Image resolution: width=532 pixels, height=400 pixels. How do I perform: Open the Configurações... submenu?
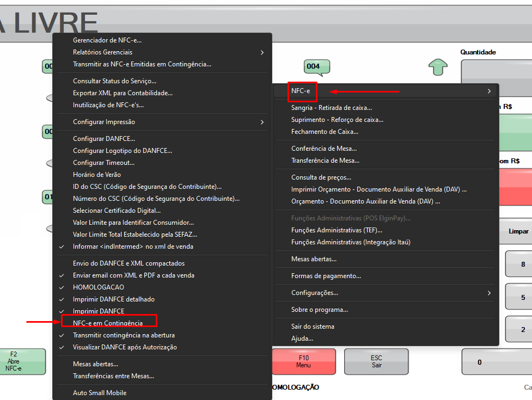pyautogui.click(x=385, y=293)
